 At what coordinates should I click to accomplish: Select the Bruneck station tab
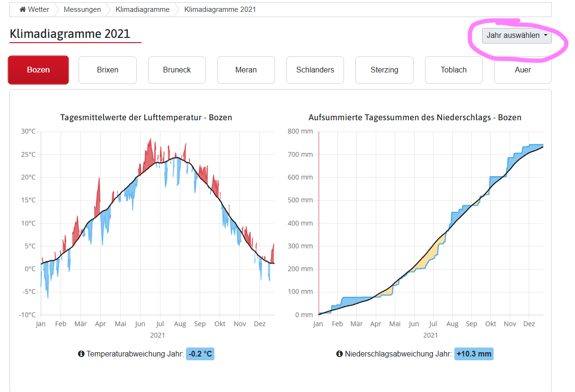pos(177,70)
